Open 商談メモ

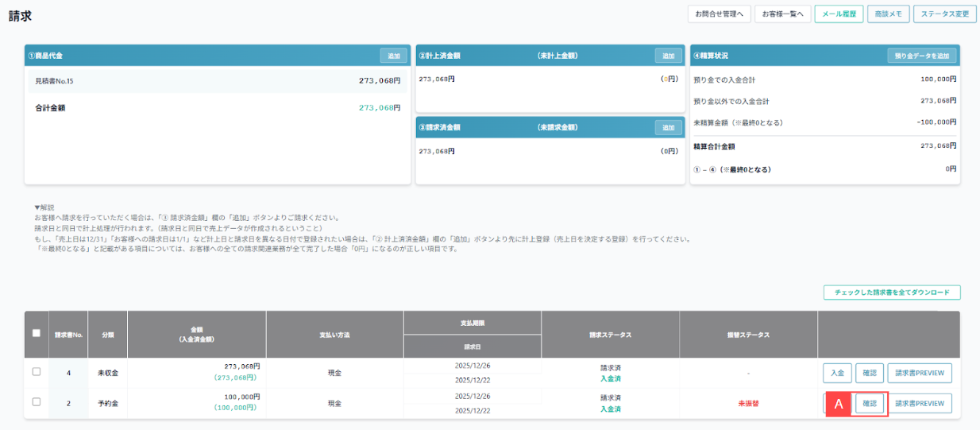[x=888, y=14]
